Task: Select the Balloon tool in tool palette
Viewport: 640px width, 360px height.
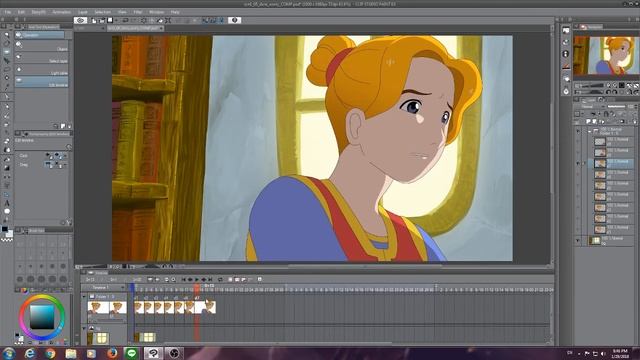Action: click(7, 211)
